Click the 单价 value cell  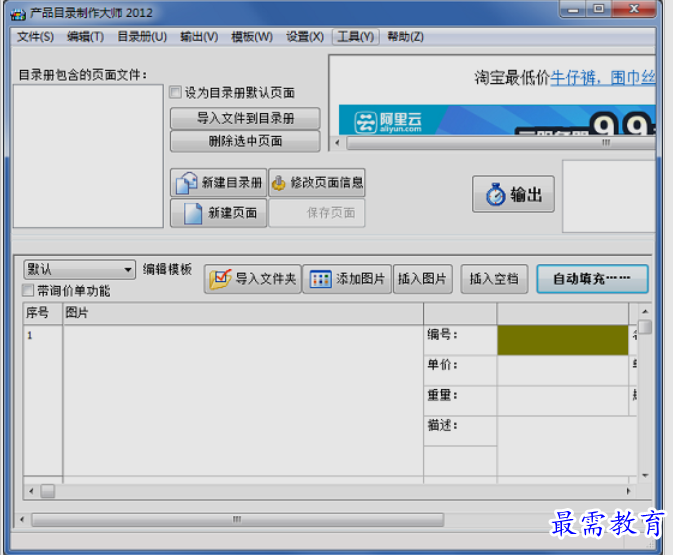pos(562,370)
